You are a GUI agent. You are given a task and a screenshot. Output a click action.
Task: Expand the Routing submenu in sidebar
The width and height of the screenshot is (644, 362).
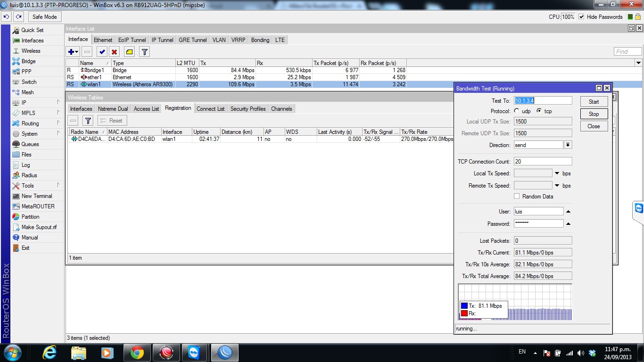58,123
